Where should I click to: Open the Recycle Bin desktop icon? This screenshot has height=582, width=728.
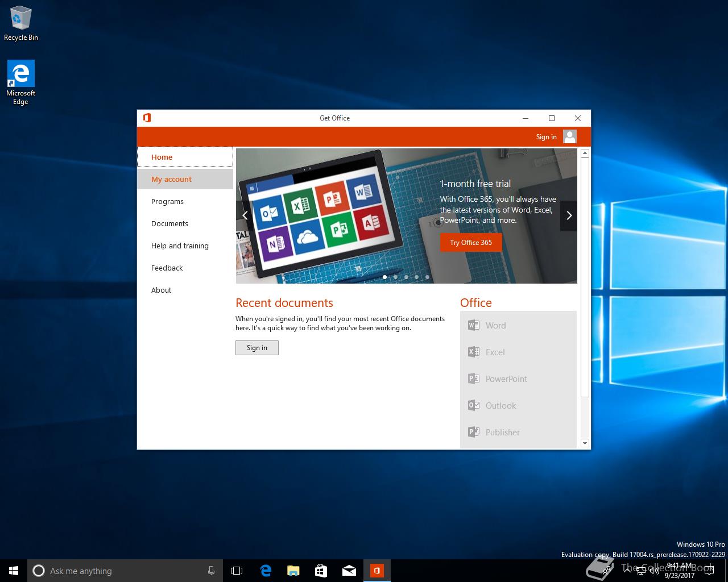coord(21,23)
